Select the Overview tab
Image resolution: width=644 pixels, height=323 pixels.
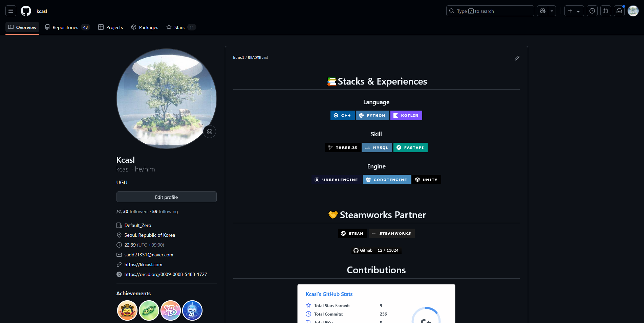coord(22,27)
